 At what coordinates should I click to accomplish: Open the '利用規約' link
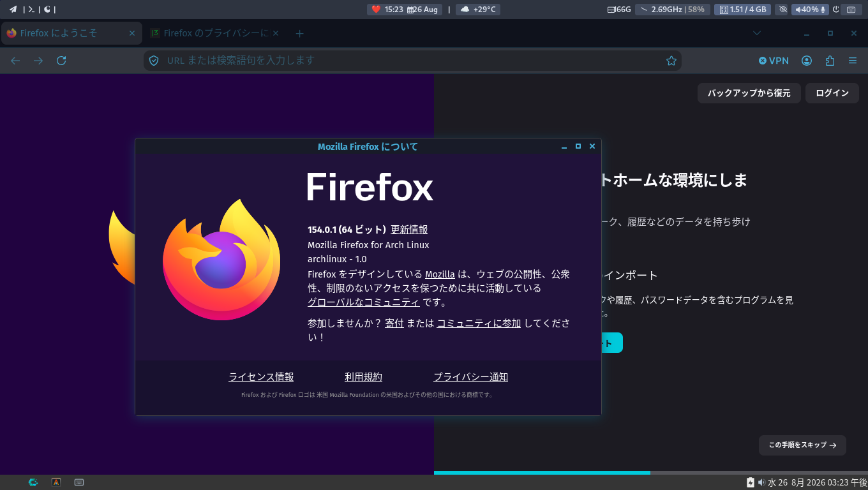click(x=363, y=377)
